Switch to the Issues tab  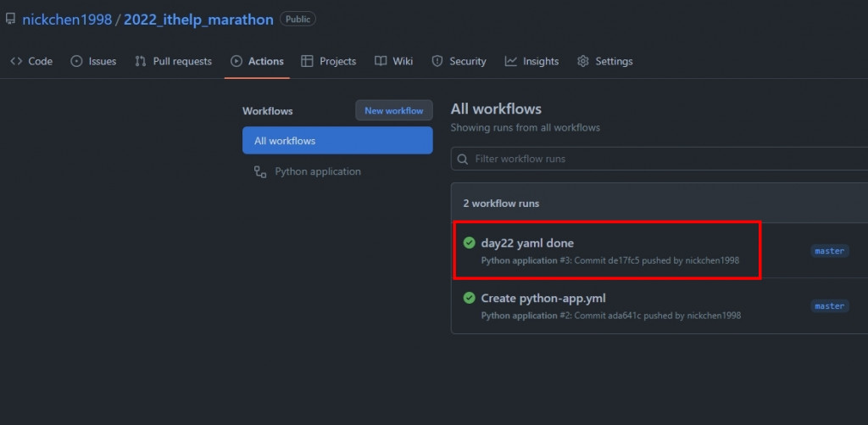[93, 62]
